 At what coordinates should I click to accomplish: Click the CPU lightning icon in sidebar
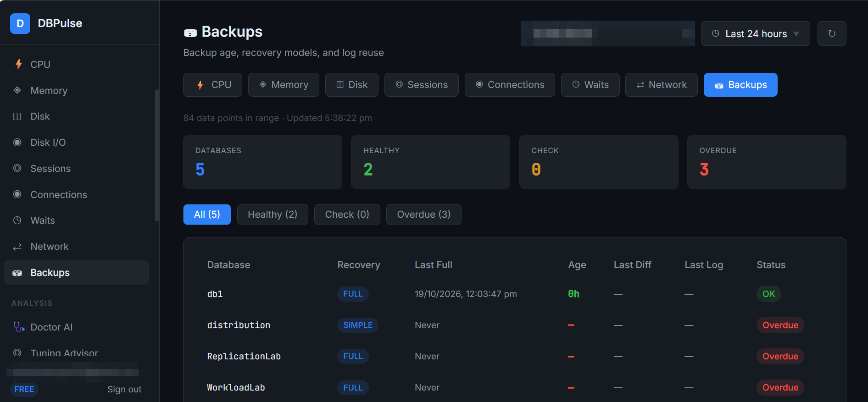(18, 64)
